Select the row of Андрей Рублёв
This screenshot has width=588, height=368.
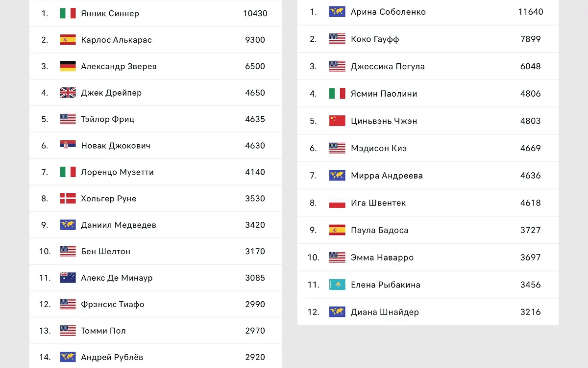(x=156, y=357)
